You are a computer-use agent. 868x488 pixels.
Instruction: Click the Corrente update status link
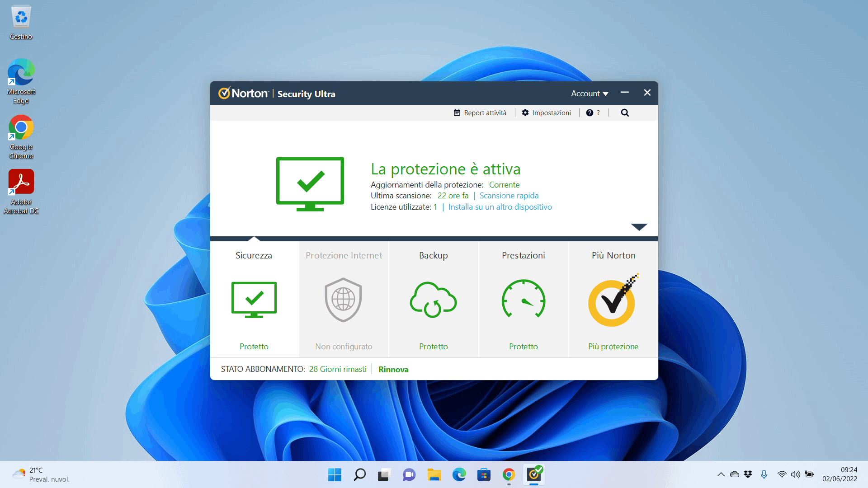pos(504,185)
